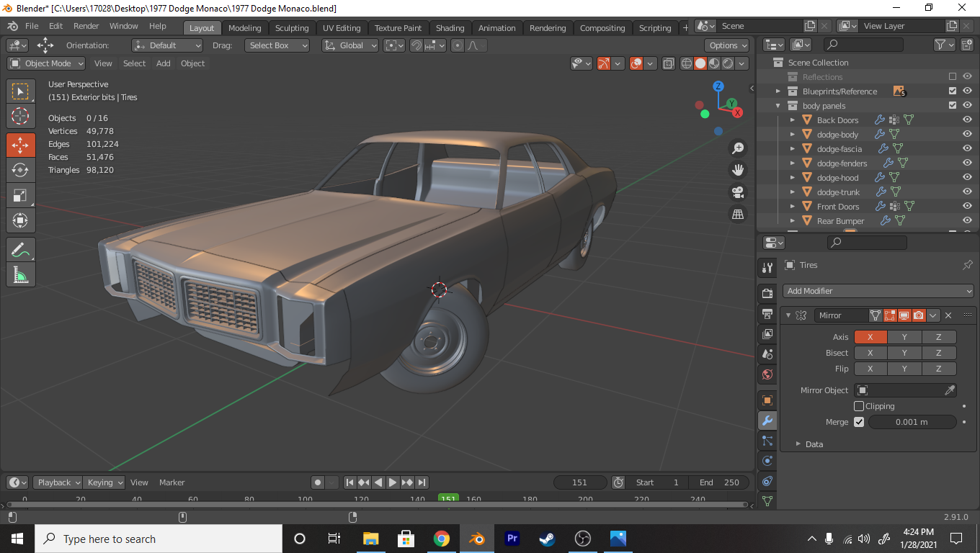This screenshot has height=553, width=980.
Task: Activate the Cursor tool
Action: tap(21, 117)
